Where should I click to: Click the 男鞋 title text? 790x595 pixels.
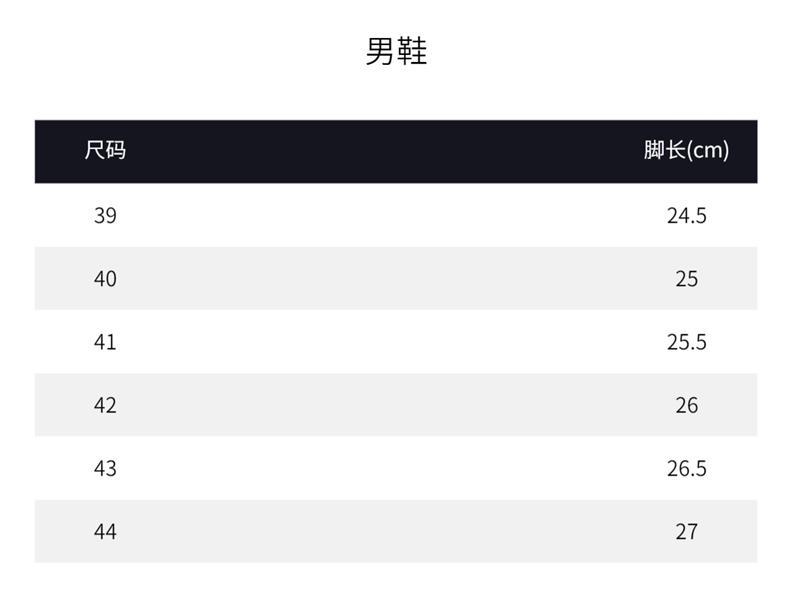(396, 50)
